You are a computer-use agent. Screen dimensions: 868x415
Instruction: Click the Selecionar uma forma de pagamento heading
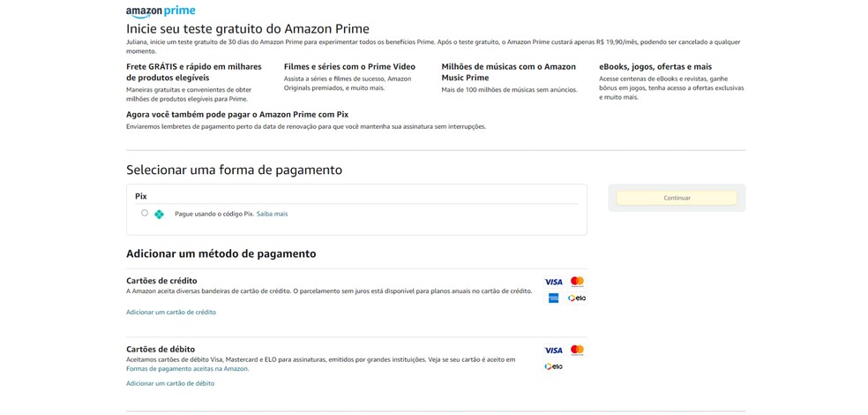[234, 170]
